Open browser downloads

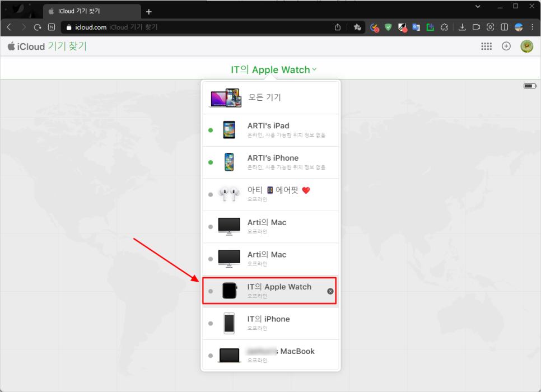click(x=462, y=27)
